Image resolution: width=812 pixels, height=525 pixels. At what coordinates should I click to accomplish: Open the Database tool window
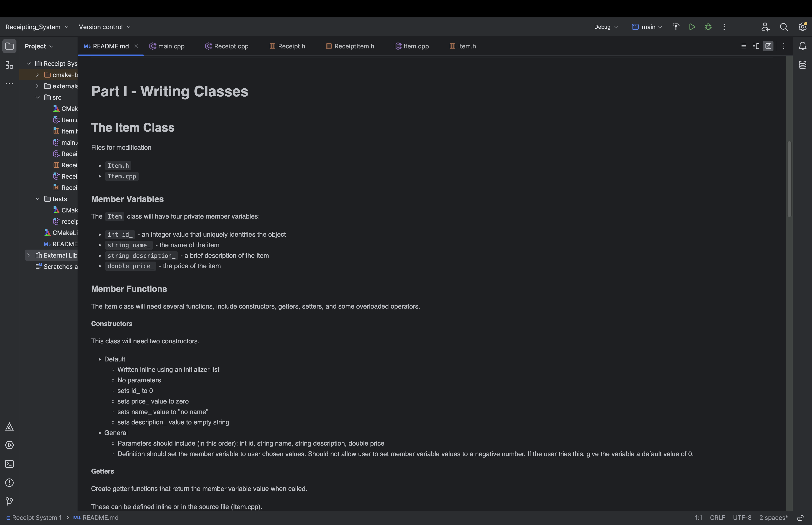click(x=802, y=65)
